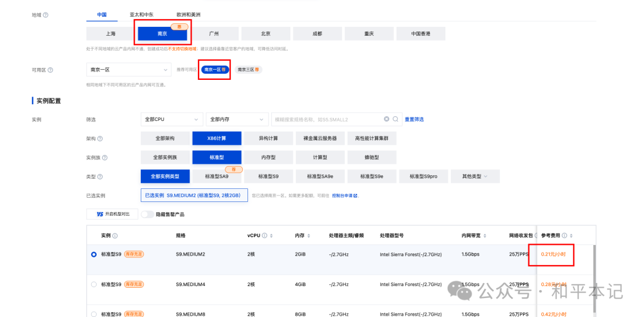The image size is (644, 317).
Task: Click the info icon beside 参考费用 header
Action: click(564, 236)
